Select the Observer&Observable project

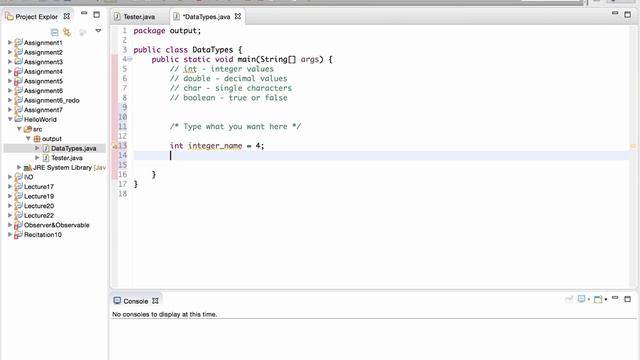(56, 225)
